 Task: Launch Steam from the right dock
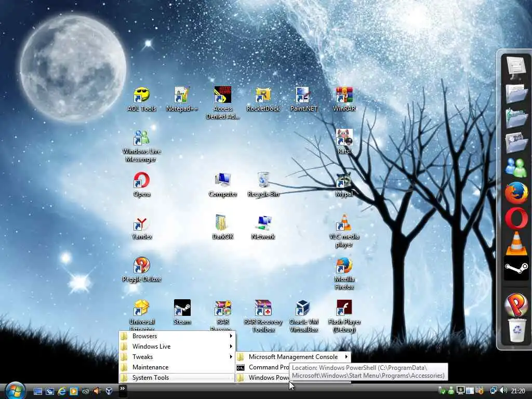(516, 268)
